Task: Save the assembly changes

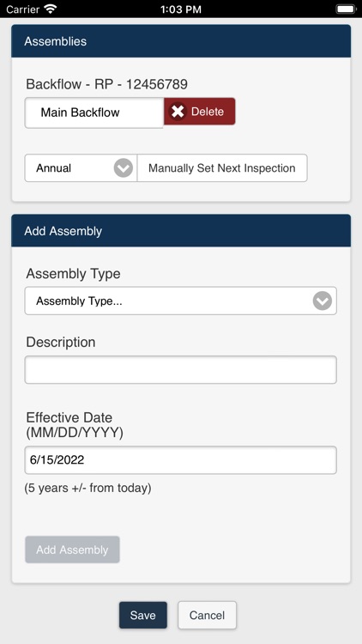Action: (143, 615)
